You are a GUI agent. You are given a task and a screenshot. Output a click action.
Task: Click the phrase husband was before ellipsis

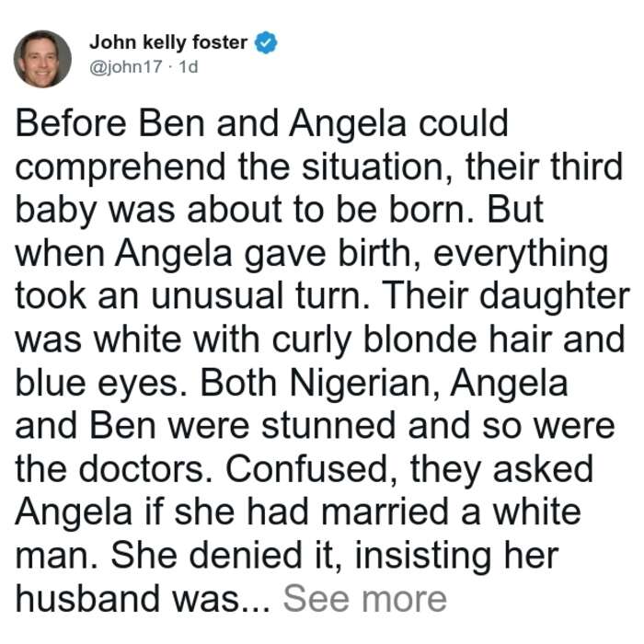(x=127, y=599)
